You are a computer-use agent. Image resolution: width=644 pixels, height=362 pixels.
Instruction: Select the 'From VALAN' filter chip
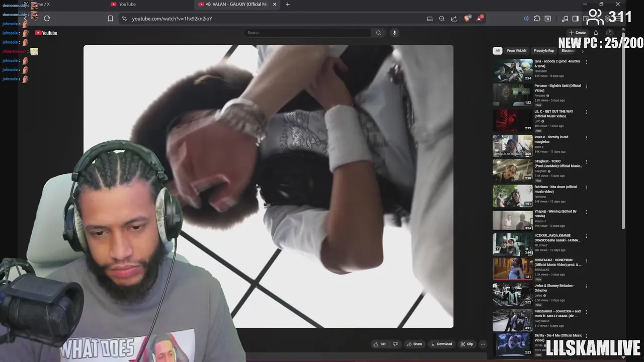click(x=517, y=51)
